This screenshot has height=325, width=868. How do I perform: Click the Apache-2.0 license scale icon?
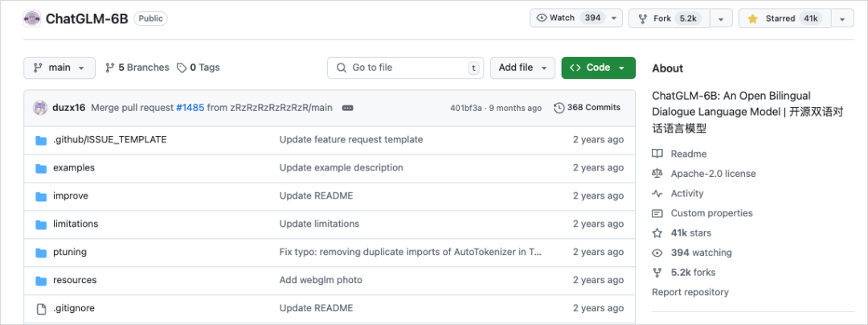click(x=657, y=174)
